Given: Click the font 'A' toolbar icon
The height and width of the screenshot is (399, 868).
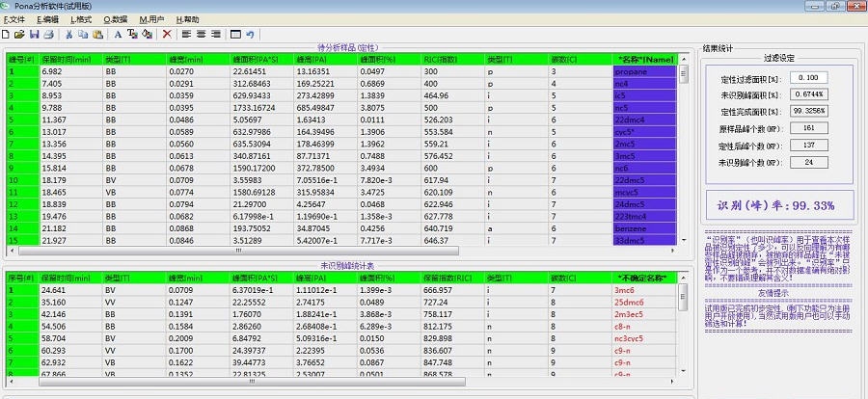Looking at the screenshot, I should click(118, 34).
